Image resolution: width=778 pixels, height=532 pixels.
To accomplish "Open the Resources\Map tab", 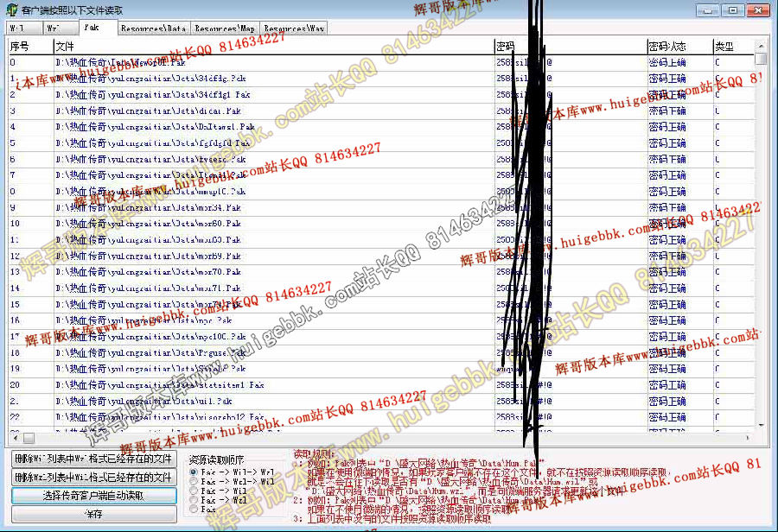I will (225, 28).
